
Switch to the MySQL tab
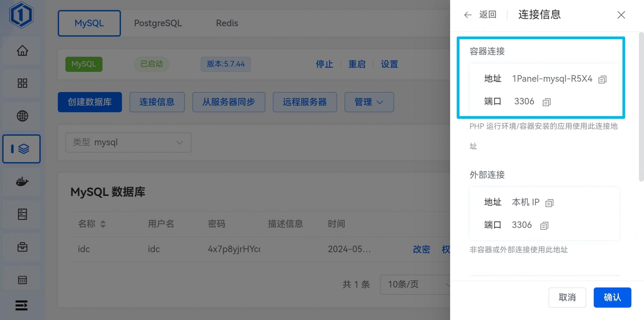(x=89, y=23)
